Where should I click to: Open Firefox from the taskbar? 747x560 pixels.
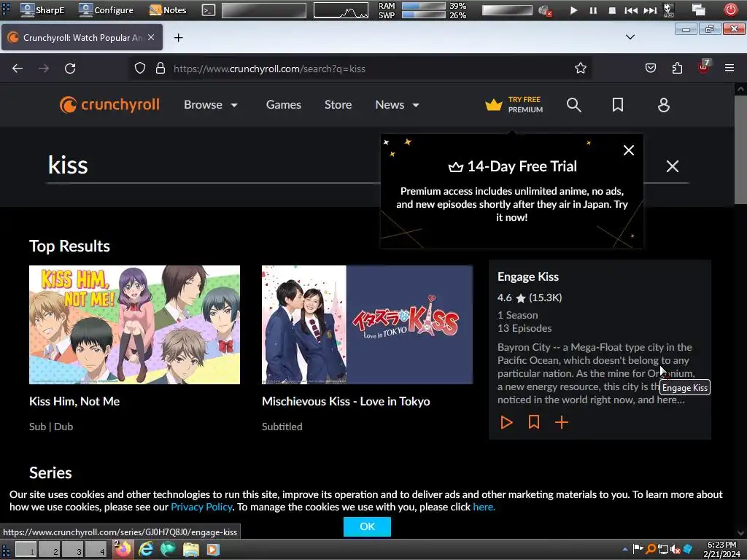(123, 549)
